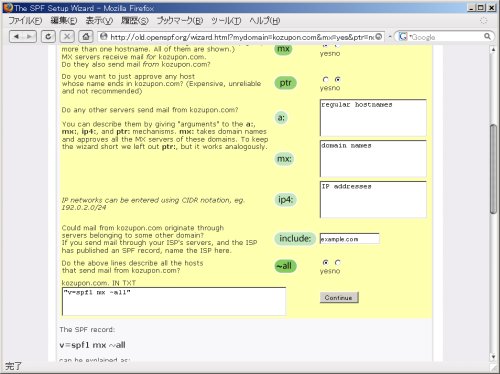Select 'yes' radio for ~all question
The width and height of the screenshot is (500, 374).
click(326, 262)
